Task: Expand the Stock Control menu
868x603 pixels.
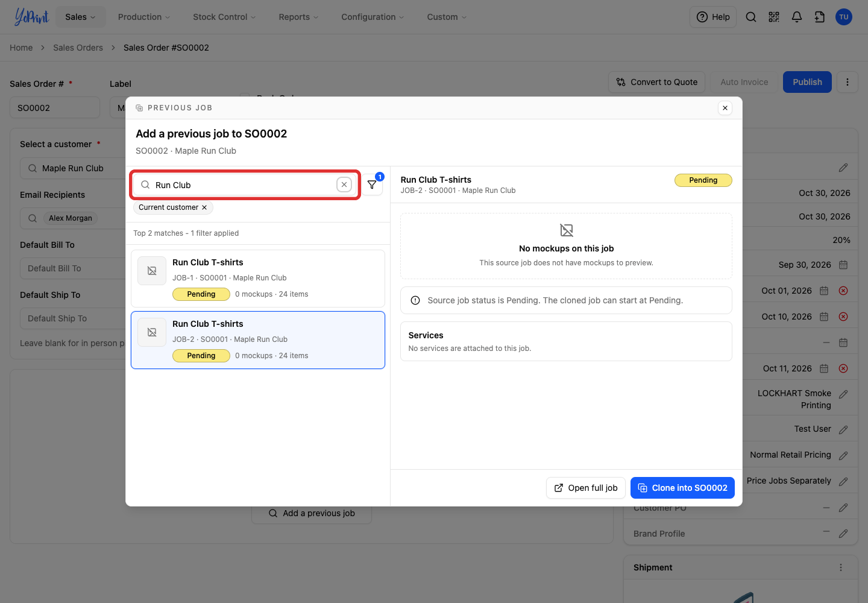Action: [x=224, y=17]
